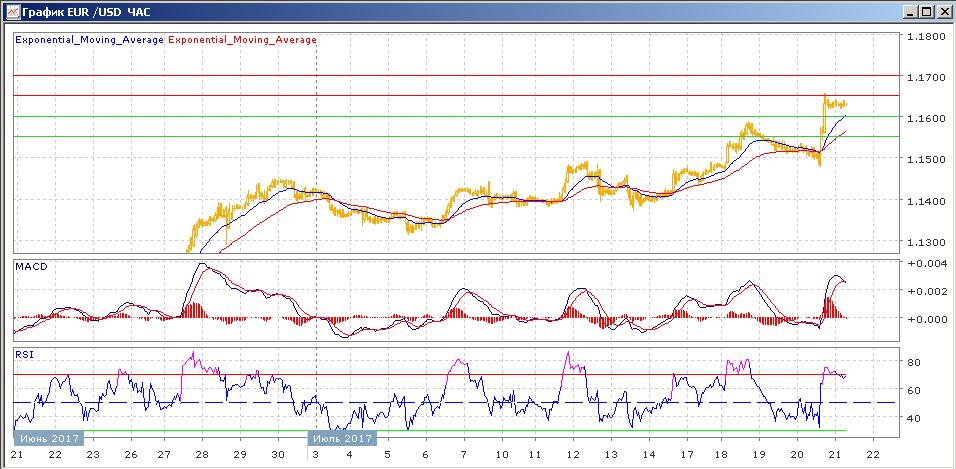Click the +0.004 MACD scale label
This screenshot has width=956, height=469.
point(924,264)
